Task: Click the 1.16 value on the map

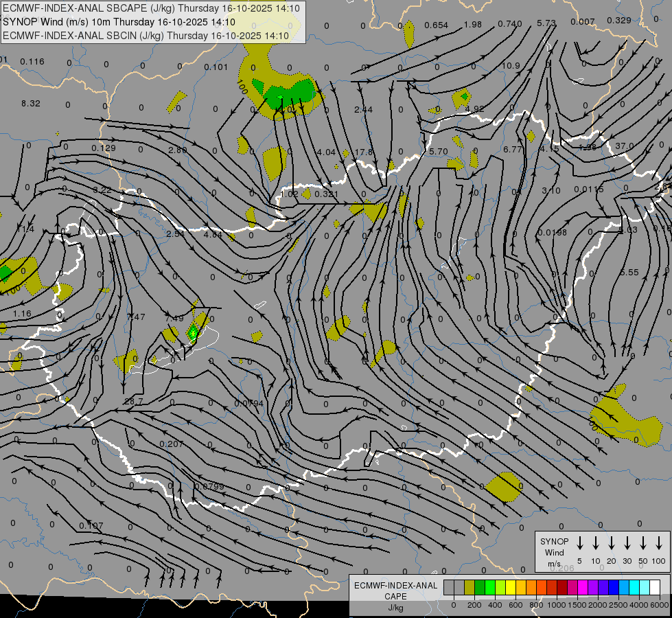Action: pyautogui.click(x=22, y=314)
